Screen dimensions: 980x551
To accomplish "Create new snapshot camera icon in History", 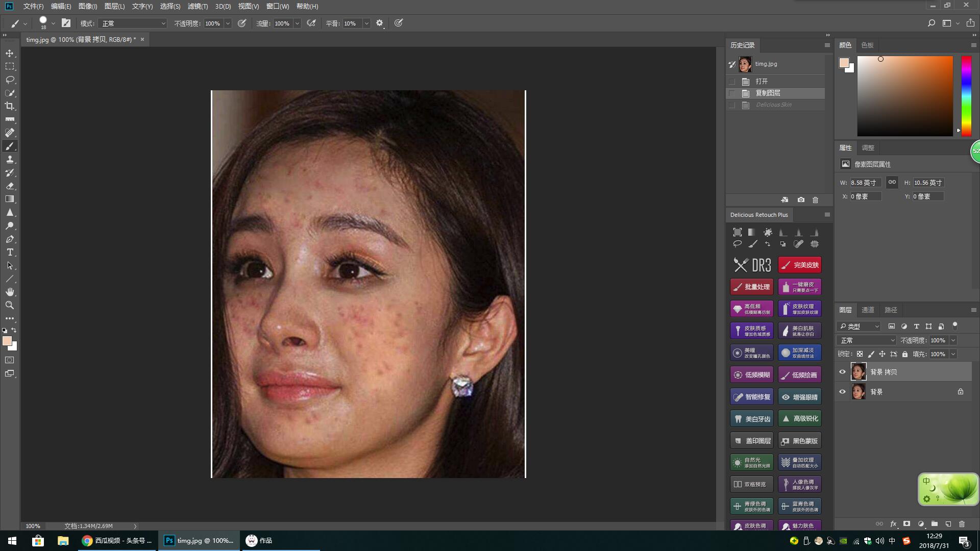I will [801, 199].
